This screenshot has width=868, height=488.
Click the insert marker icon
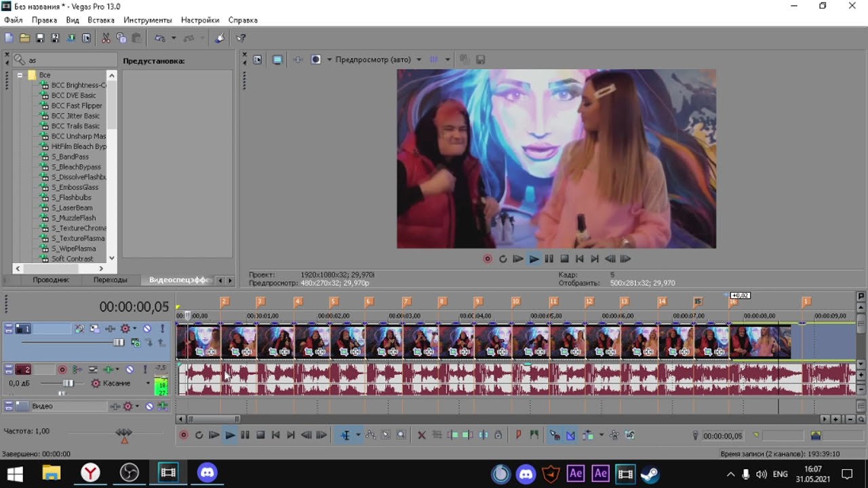click(519, 435)
